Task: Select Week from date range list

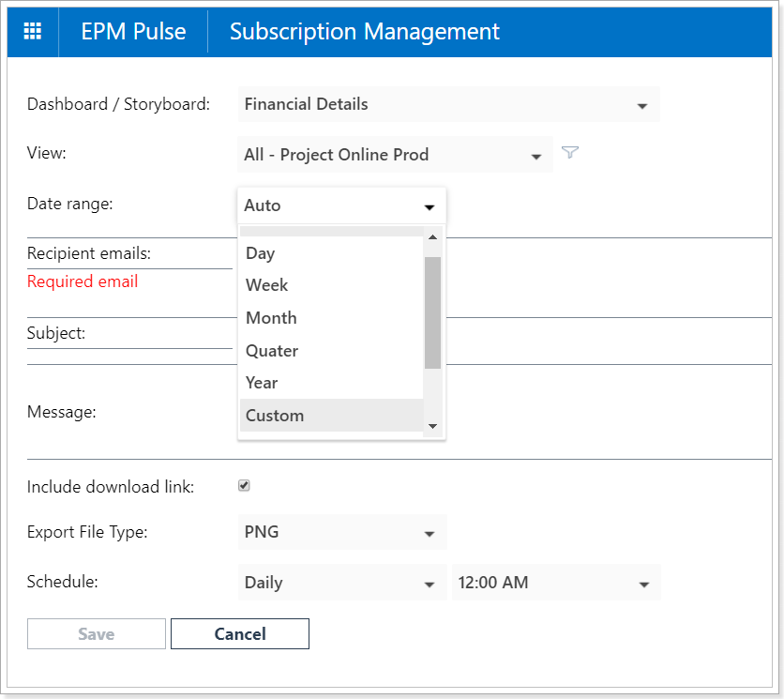Action: tap(331, 285)
